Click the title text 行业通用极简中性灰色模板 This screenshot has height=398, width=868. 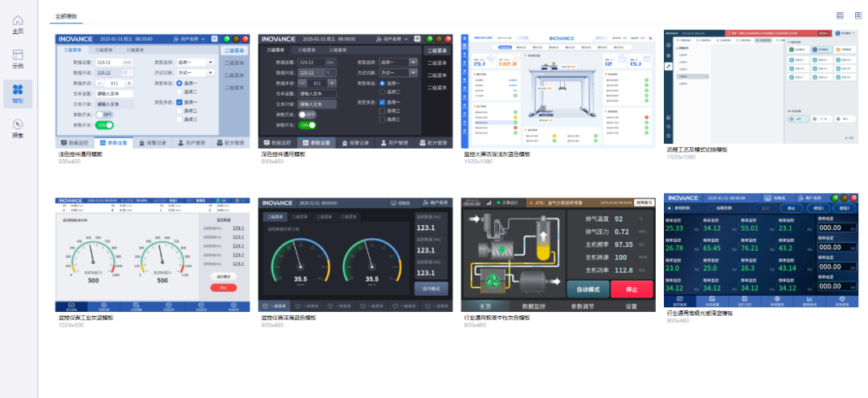(x=497, y=318)
